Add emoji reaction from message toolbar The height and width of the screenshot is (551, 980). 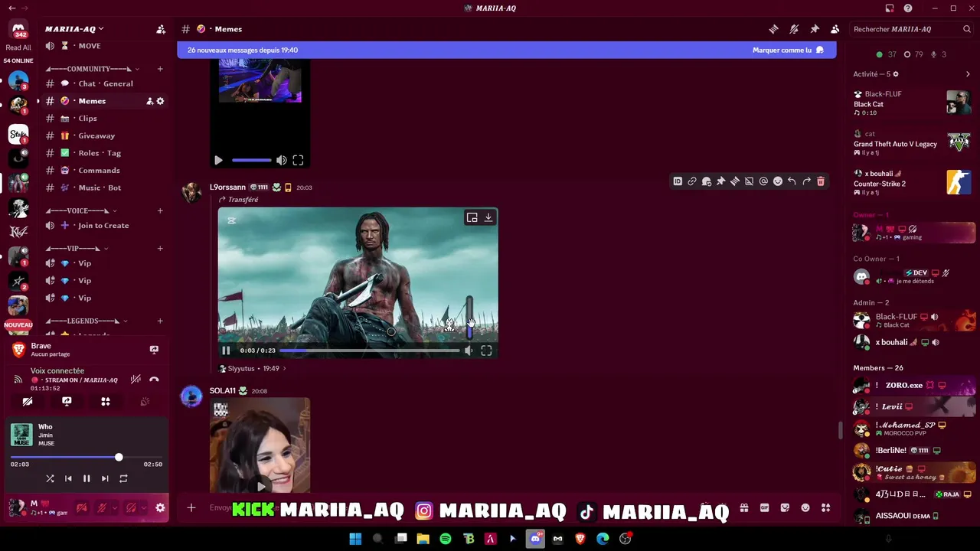point(778,181)
